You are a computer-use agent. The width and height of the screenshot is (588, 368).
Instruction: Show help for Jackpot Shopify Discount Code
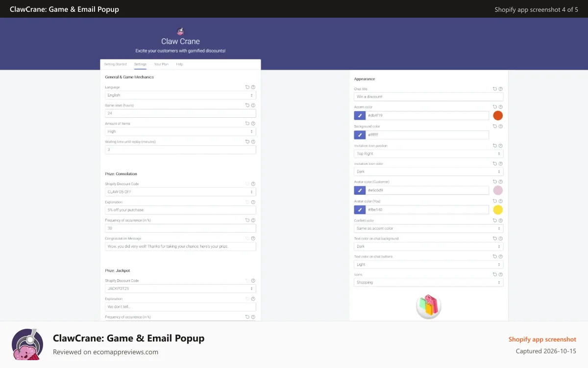click(253, 280)
